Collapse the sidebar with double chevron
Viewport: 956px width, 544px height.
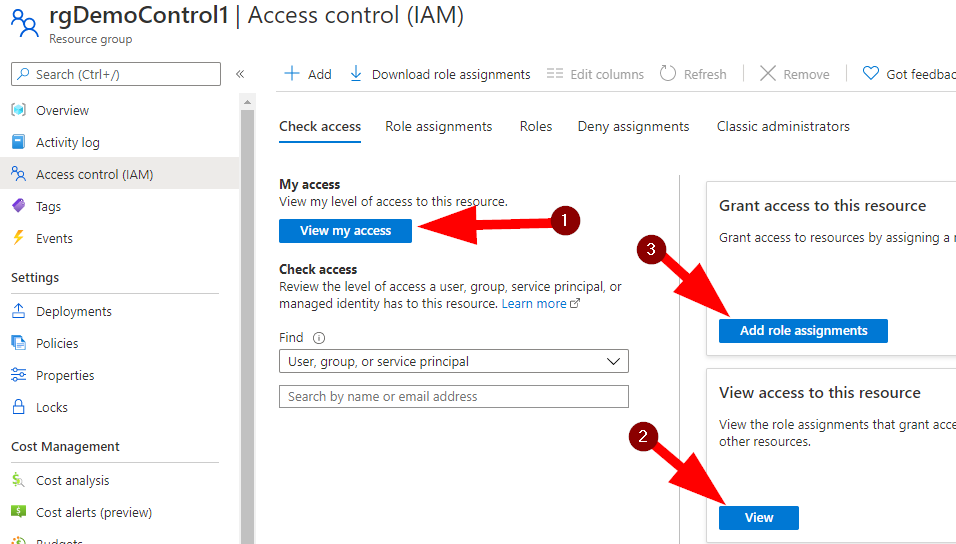240,74
